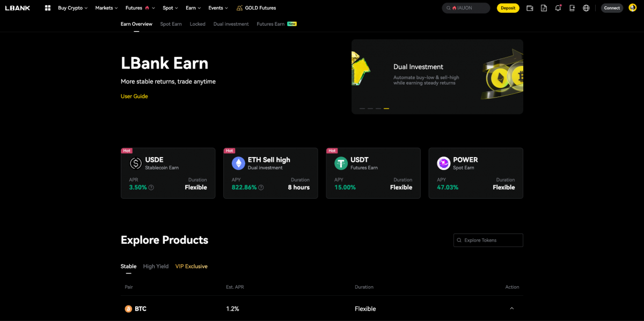Open the wallet icon in the top bar

[530, 8]
